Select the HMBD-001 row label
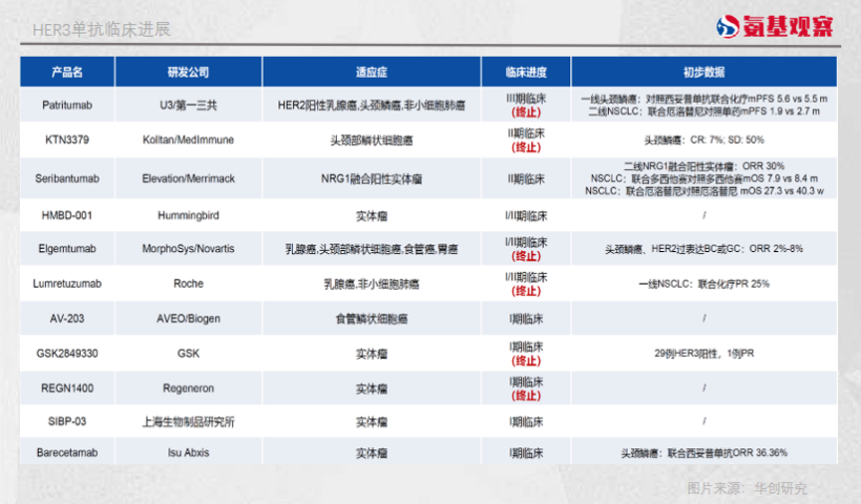Viewport: 861px width, 504px height. (67, 215)
